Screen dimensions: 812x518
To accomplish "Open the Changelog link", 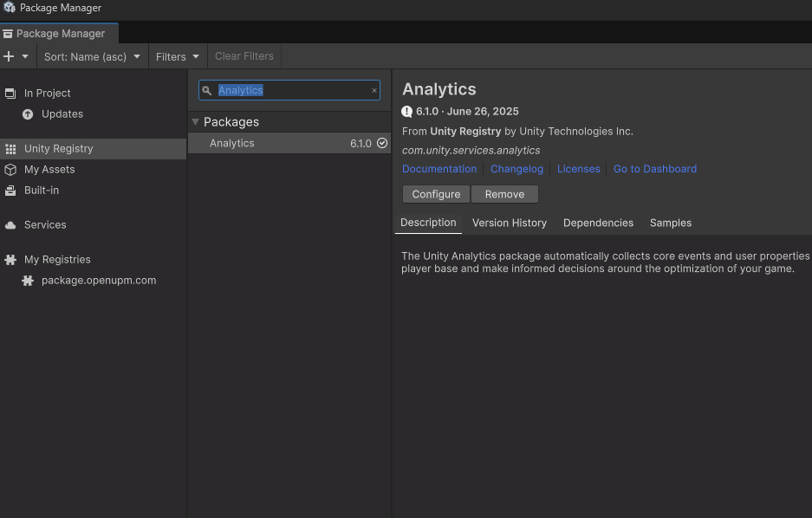I will 516,169.
